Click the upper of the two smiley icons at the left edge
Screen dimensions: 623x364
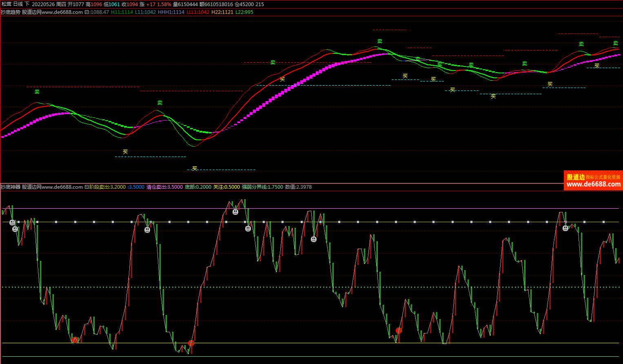click(x=12, y=223)
